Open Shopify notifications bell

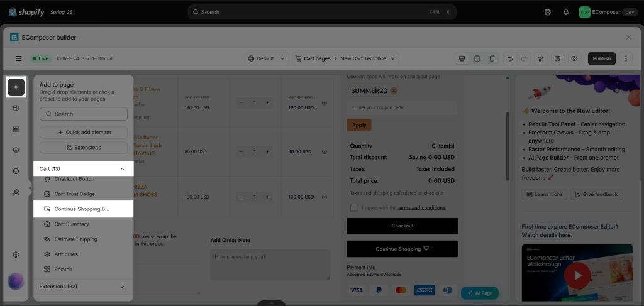566,13
